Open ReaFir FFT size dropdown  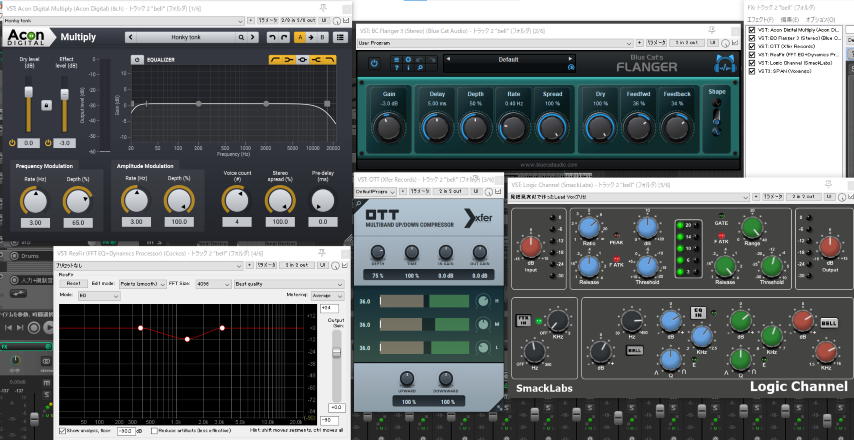(213, 284)
